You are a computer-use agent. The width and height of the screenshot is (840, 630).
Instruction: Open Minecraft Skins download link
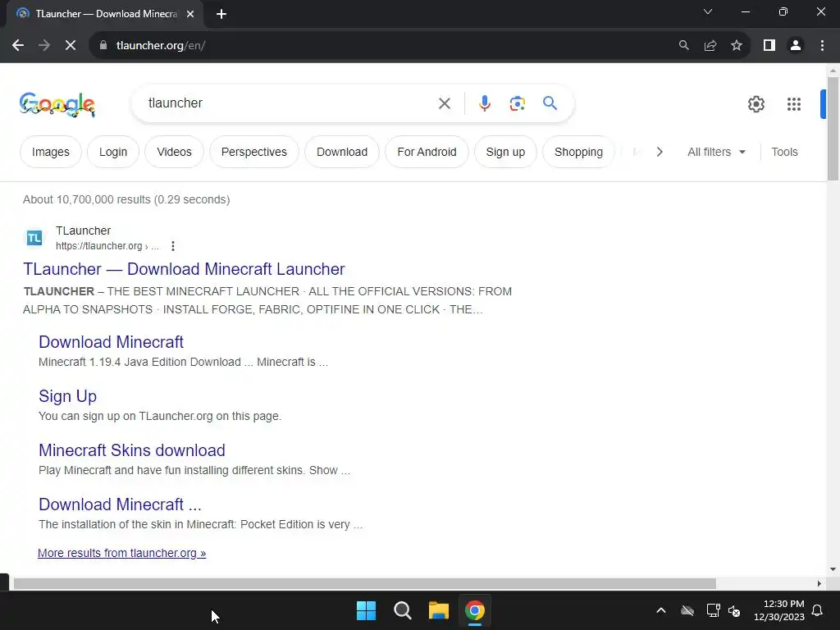132,450
